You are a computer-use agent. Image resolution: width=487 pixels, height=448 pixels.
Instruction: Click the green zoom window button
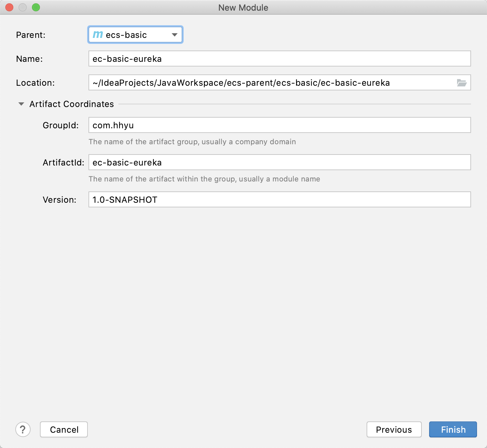36,7
